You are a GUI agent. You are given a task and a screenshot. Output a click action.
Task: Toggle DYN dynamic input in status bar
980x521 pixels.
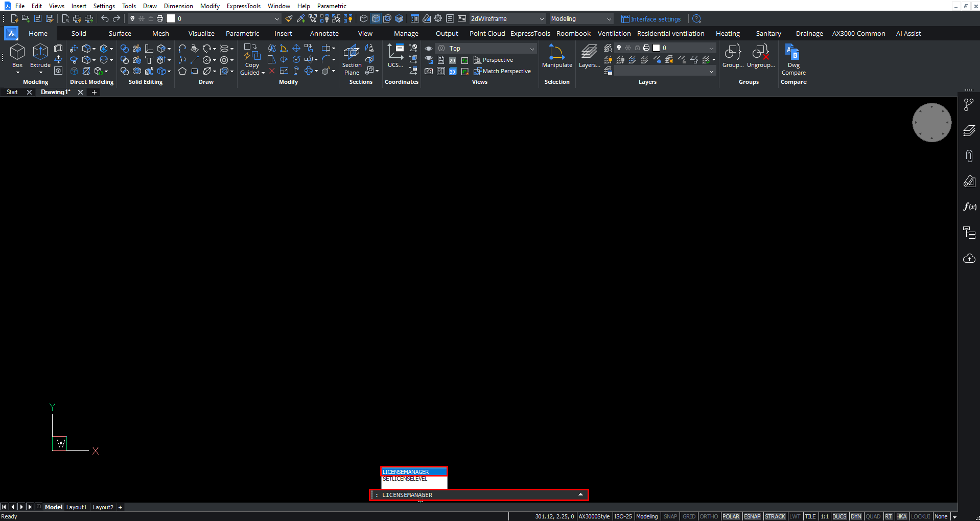click(x=856, y=516)
